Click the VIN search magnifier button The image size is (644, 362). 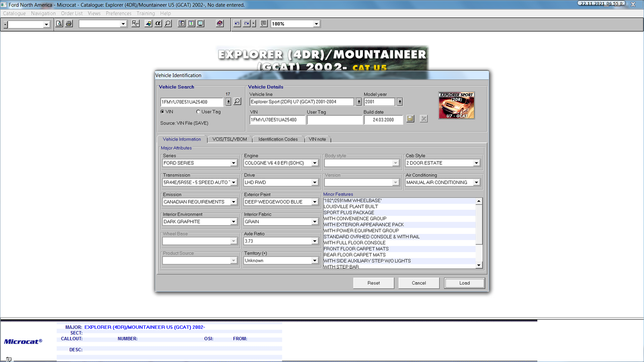[x=237, y=102]
